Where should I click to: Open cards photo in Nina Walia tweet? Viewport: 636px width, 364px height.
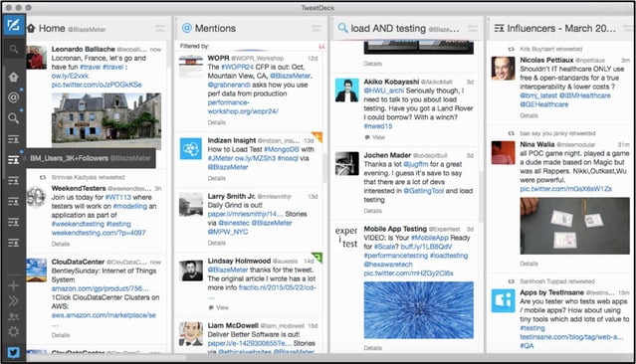tap(574, 226)
